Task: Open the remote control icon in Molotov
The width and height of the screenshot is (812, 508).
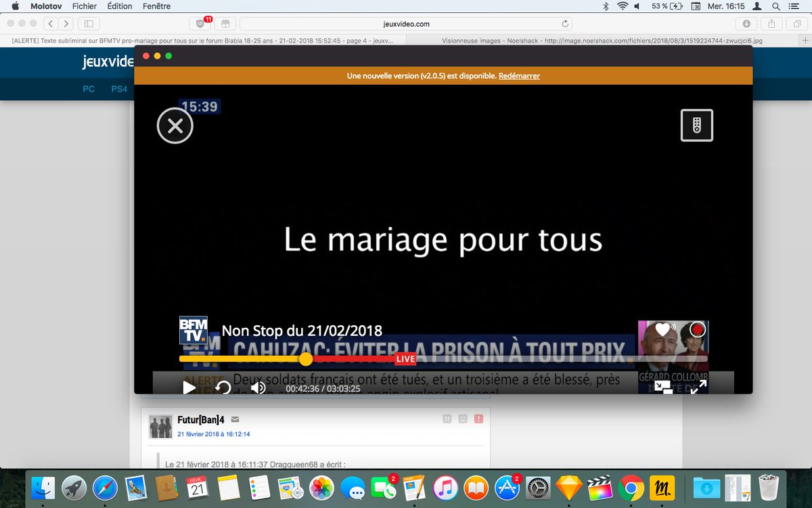Action: (x=697, y=125)
